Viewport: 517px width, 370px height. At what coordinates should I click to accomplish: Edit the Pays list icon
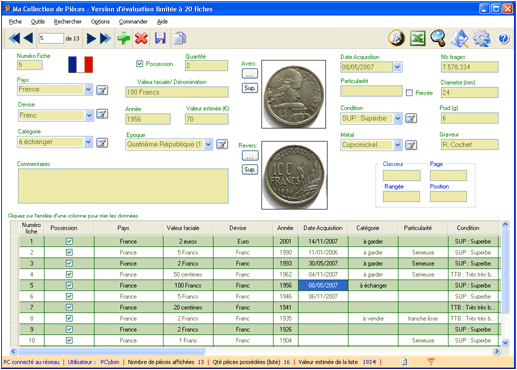pos(102,90)
